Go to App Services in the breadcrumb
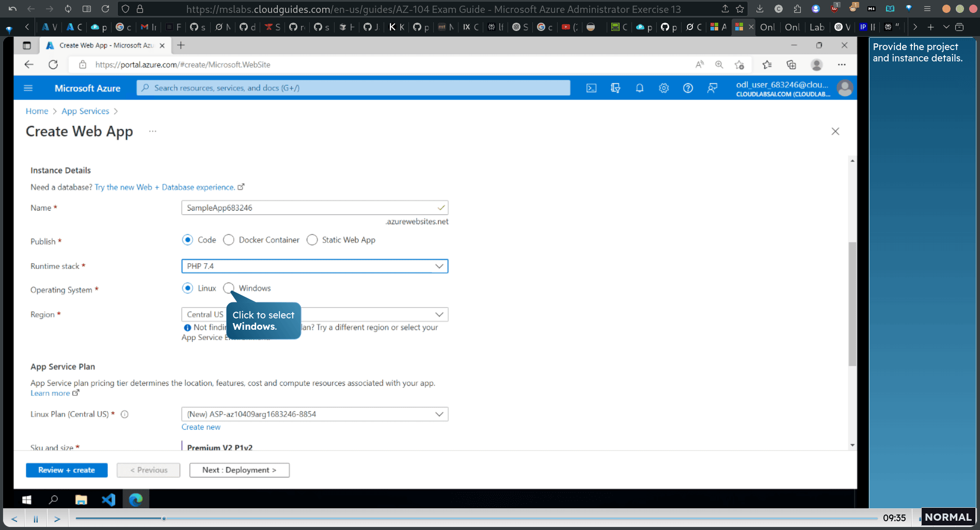980x530 pixels. pyautogui.click(x=85, y=111)
